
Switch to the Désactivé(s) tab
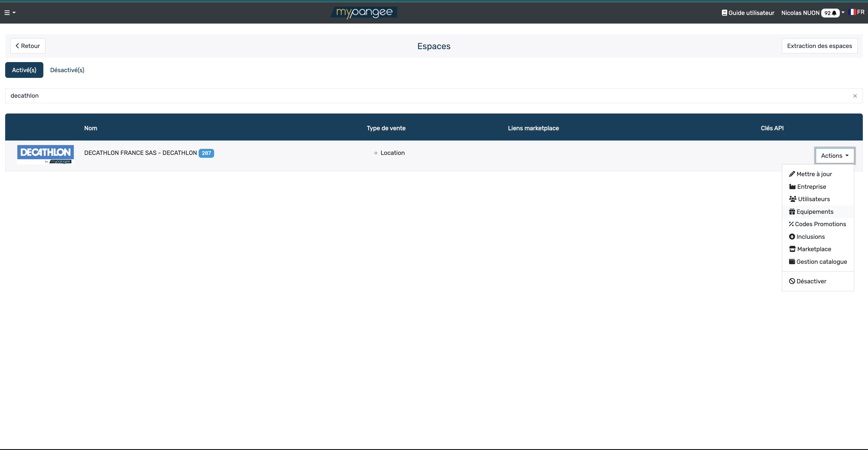coord(67,70)
